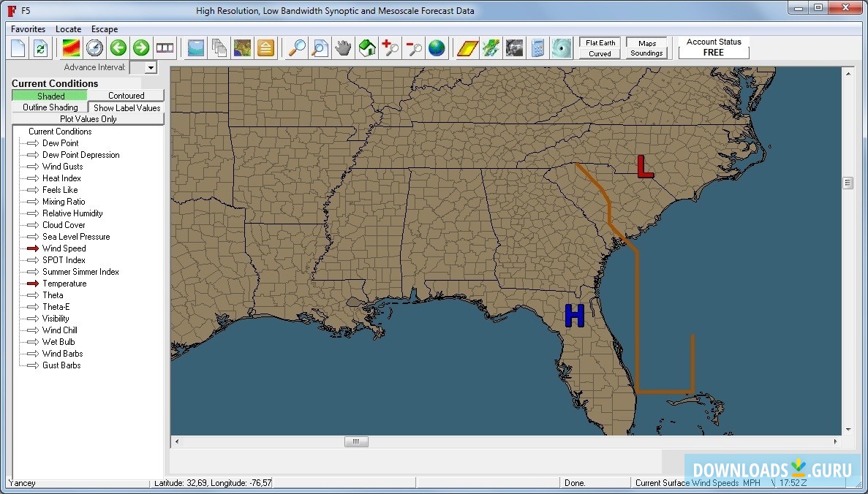Select Relative Humidity in conditions list
Image resolution: width=868 pixels, height=494 pixels.
72,213
